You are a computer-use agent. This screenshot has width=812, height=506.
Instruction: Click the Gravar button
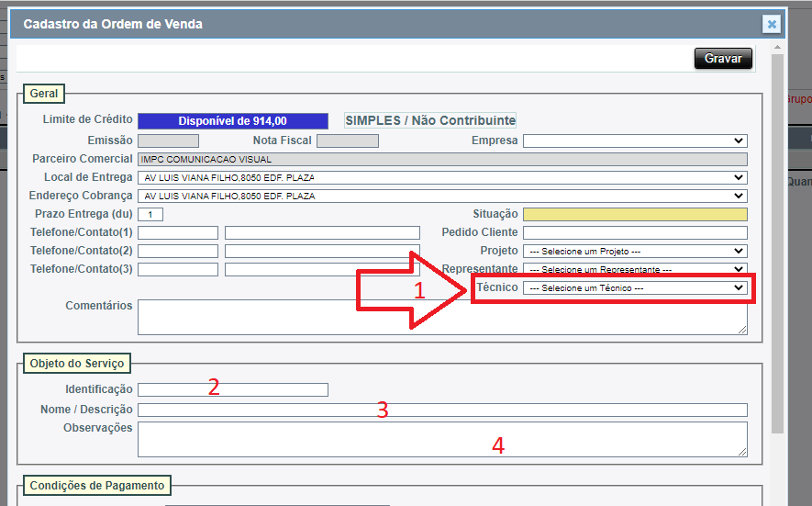click(x=723, y=59)
